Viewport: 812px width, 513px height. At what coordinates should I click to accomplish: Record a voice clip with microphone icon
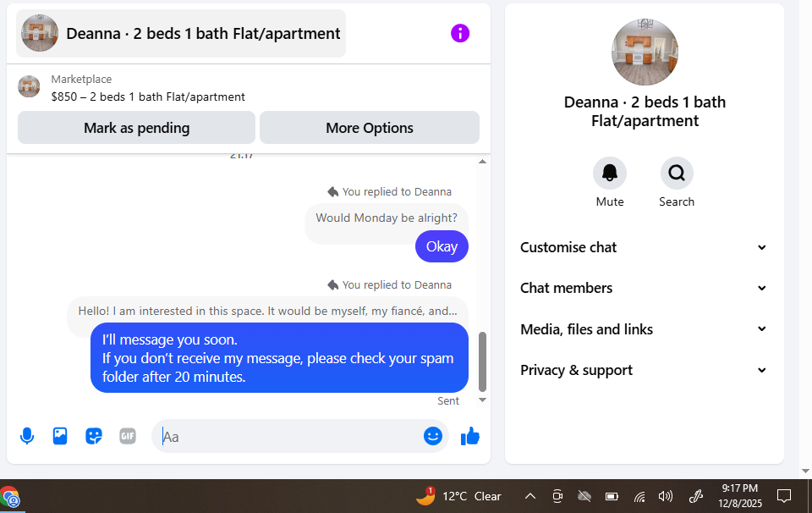point(27,436)
